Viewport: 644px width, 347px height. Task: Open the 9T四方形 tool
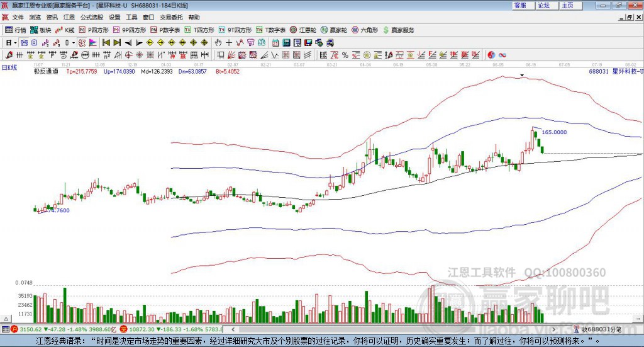(x=235, y=30)
